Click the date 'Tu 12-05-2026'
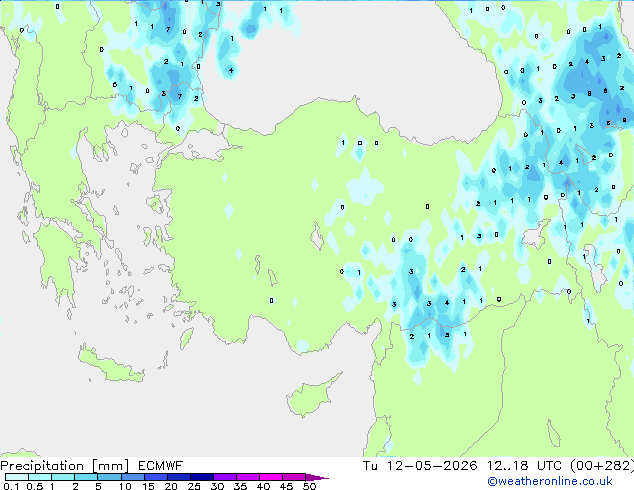This screenshot has height=490, width=634. click(x=420, y=466)
